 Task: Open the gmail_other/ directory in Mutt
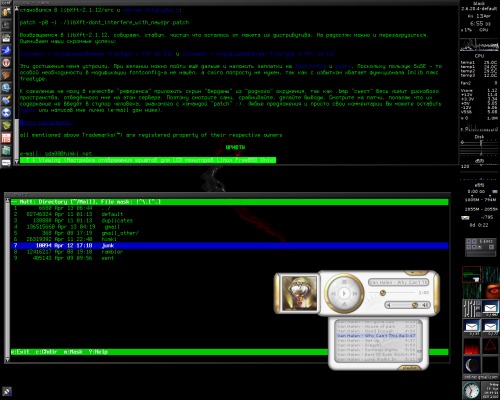pyautogui.click(x=120, y=233)
